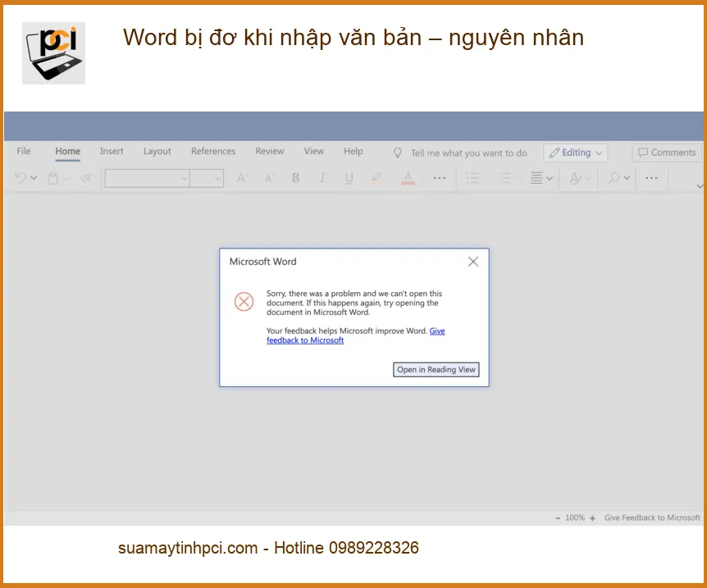The height and width of the screenshot is (588, 707).
Task: Click the font color icon
Action: [x=408, y=178]
